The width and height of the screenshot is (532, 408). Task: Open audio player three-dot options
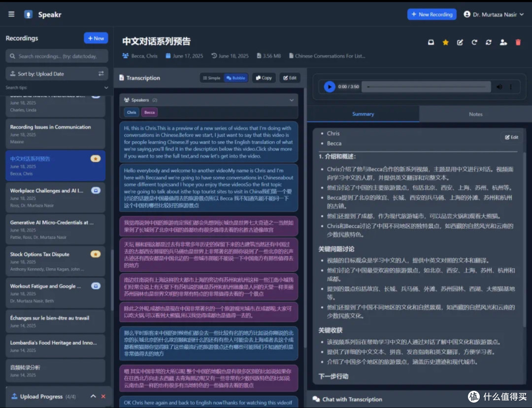pyautogui.click(x=511, y=87)
